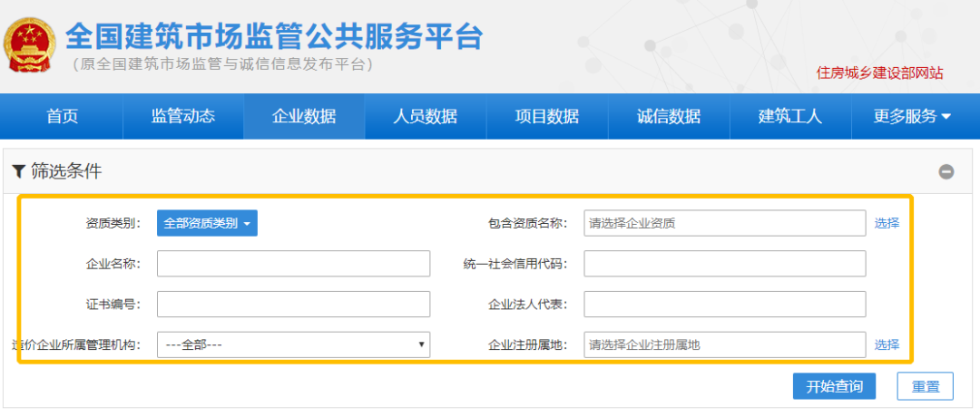Focus the 包含资质名称 input field

click(725, 224)
